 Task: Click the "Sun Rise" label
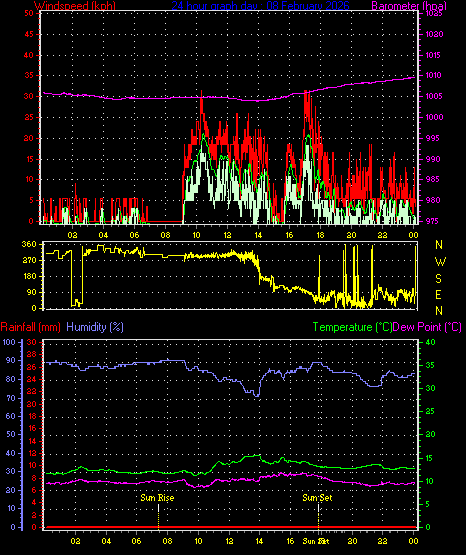[x=157, y=498]
